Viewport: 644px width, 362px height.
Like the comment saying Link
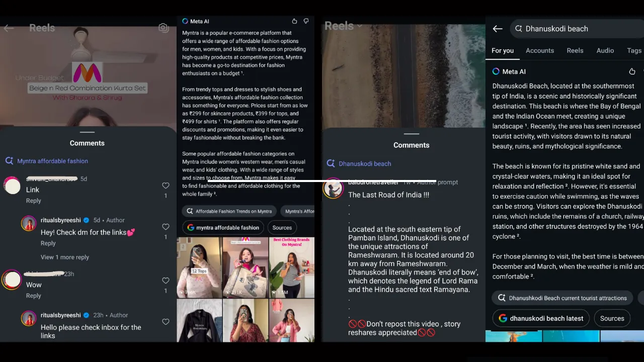click(x=166, y=186)
